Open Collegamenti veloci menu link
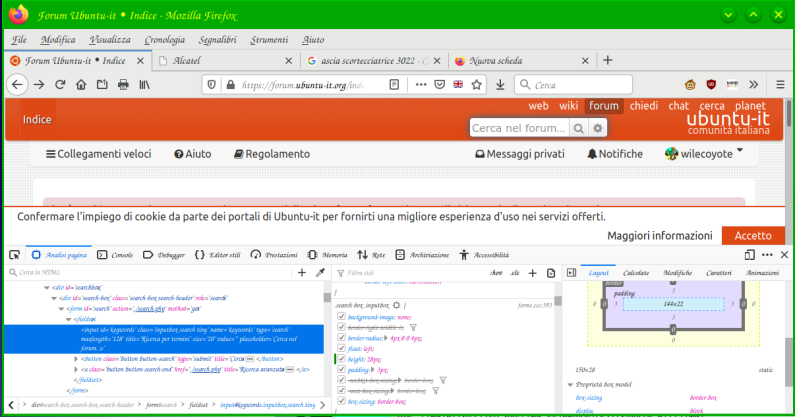 point(99,154)
